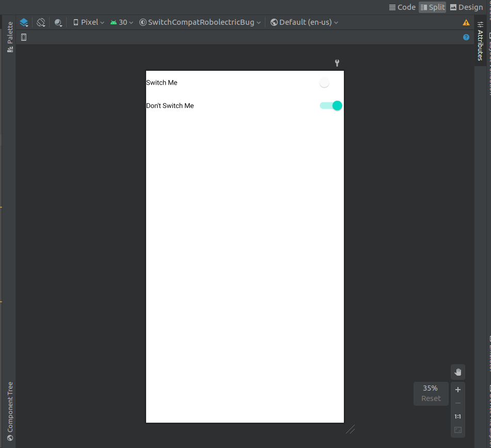Click the help question mark icon
The image size is (491, 448).
tap(466, 37)
